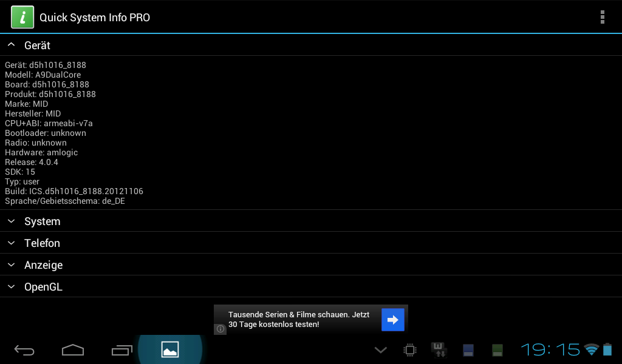Open the recent apps switcher

coord(122,350)
